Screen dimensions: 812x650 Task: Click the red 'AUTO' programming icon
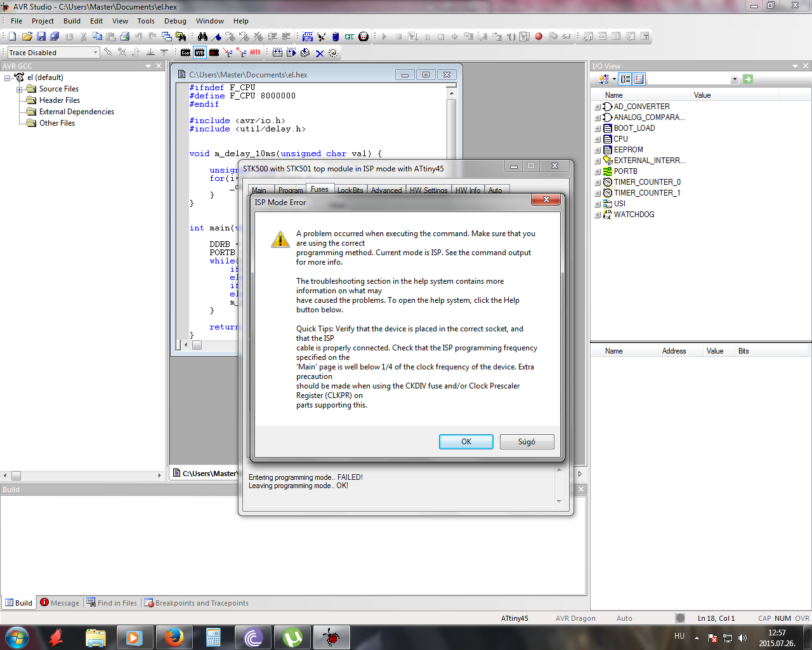(255, 53)
